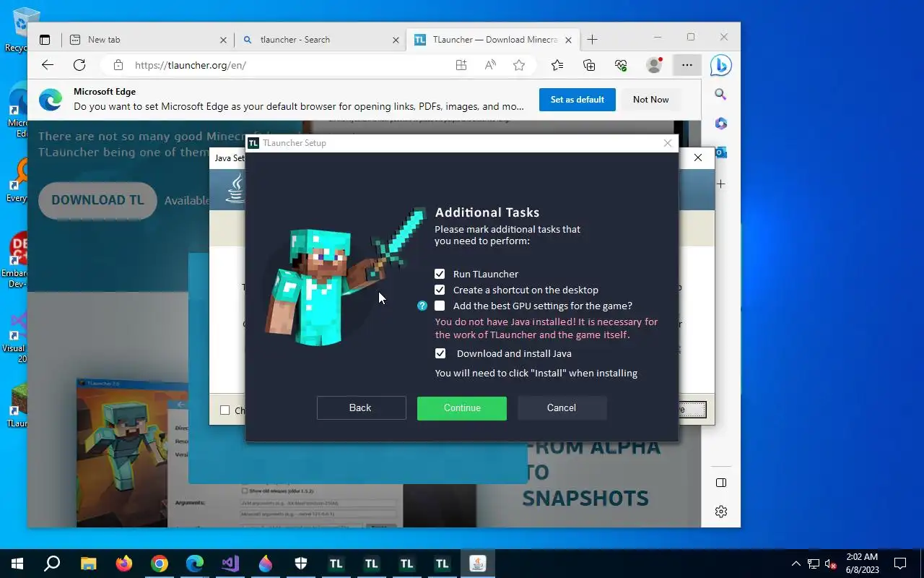924x578 pixels.
Task: Open GPU settings help question mark icon
Action: tap(422, 306)
